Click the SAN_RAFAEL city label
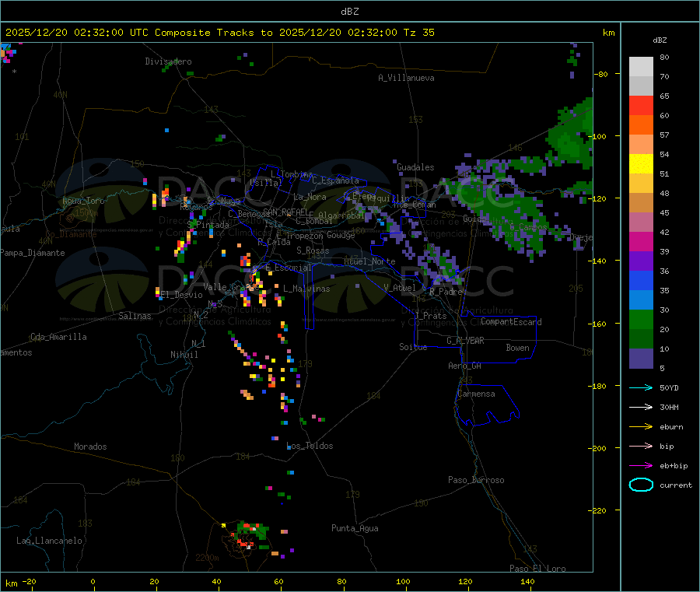The width and height of the screenshot is (700, 592). pos(285,212)
